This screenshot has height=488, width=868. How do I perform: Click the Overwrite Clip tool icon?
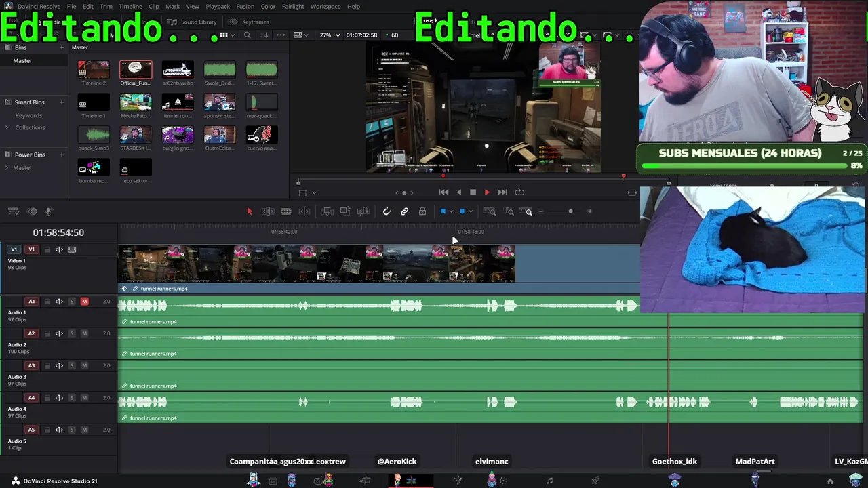[x=345, y=211]
